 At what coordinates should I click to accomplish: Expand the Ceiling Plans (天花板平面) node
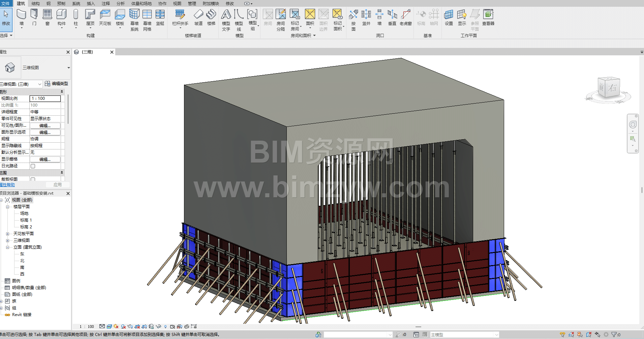click(8, 234)
